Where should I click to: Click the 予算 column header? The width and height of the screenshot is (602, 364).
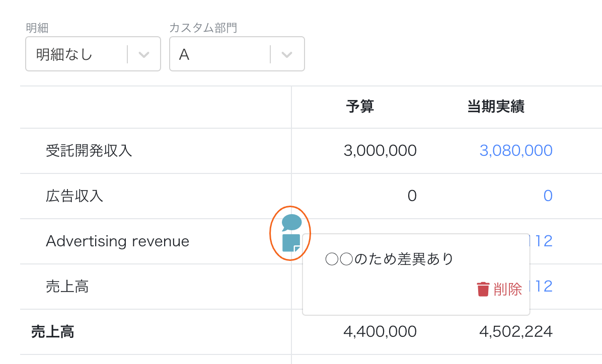(x=360, y=107)
